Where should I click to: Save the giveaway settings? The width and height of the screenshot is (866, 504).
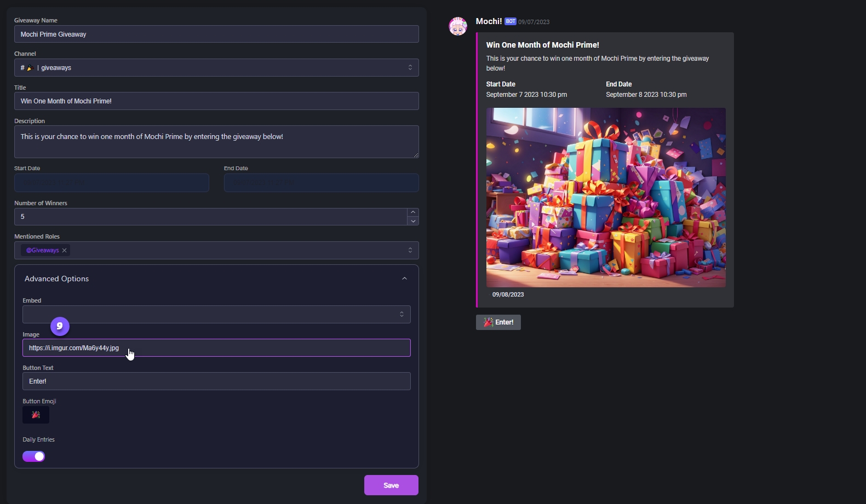391,485
